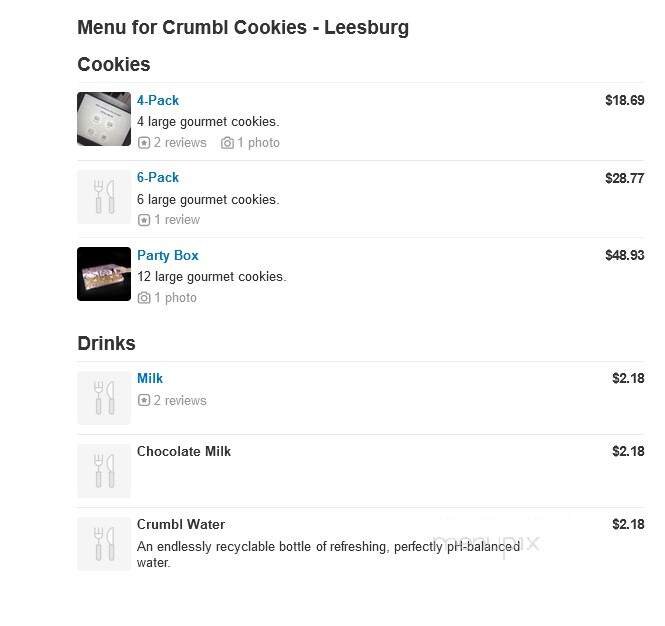The height and width of the screenshot is (626, 665).
Task: Click the Crumbl Water placeholder icon
Action: tap(104, 544)
